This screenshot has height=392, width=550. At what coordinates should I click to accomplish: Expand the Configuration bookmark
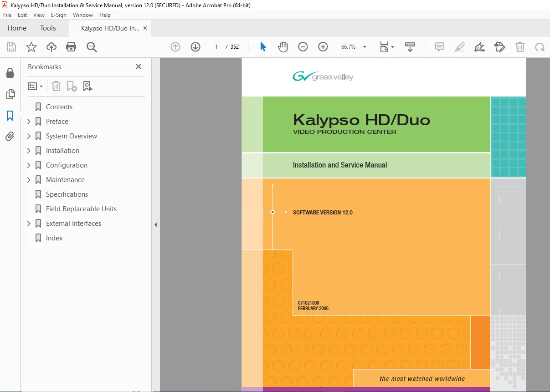(x=29, y=165)
